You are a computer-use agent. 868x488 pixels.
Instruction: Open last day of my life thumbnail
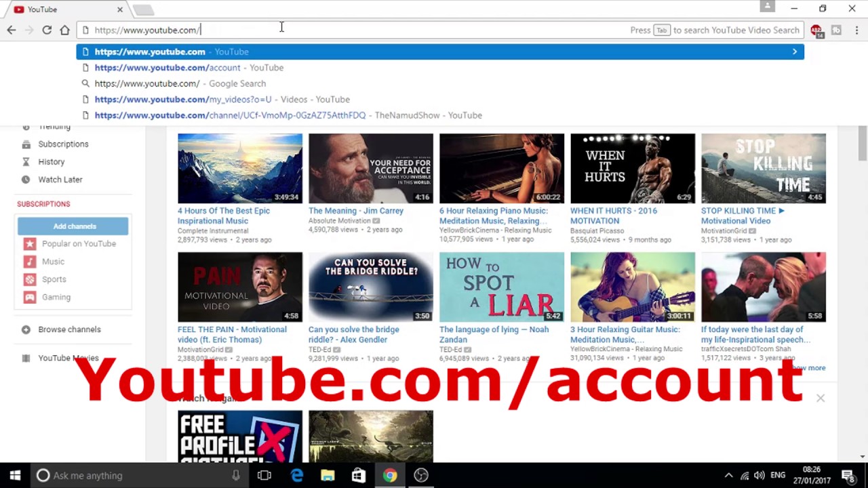[764, 287]
